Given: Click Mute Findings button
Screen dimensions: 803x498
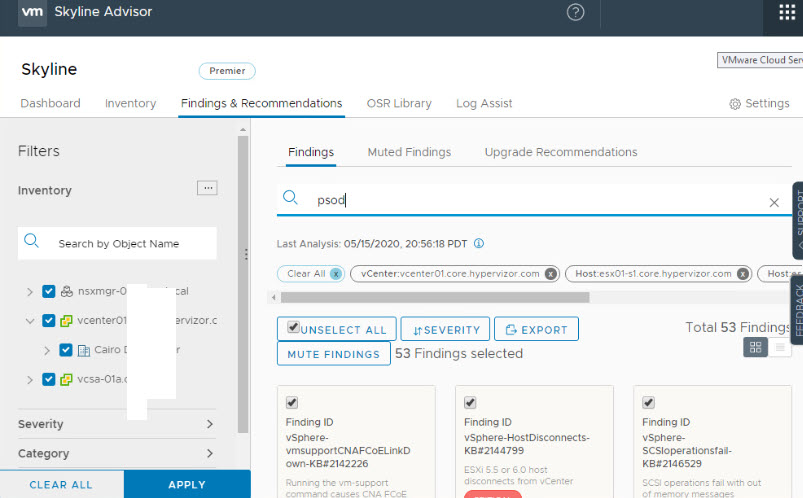Looking at the screenshot, I should click(333, 354).
